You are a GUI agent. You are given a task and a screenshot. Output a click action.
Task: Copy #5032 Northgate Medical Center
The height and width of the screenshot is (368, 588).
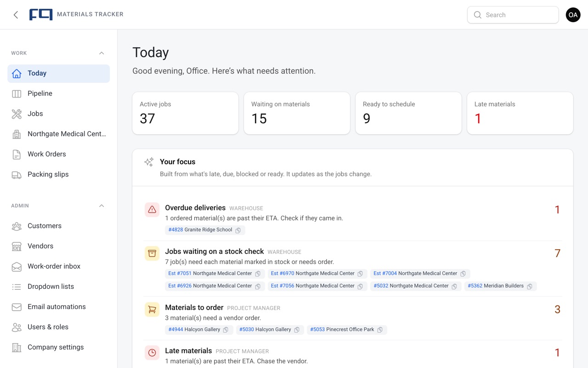tap(454, 287)
